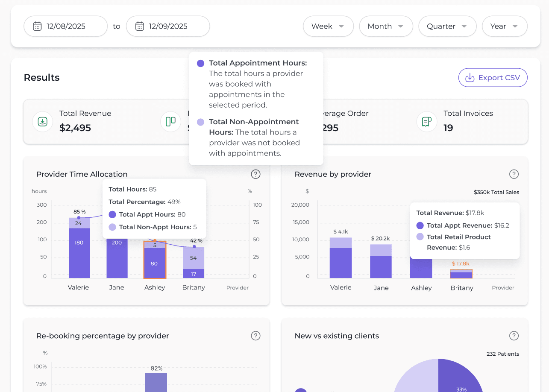Click Valerie's 180-hour appointment bar segment

(79, 252)
